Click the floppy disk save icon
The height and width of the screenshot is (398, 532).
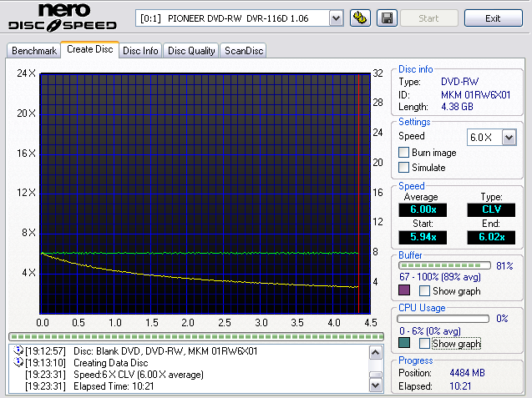[x=387, y=18]
